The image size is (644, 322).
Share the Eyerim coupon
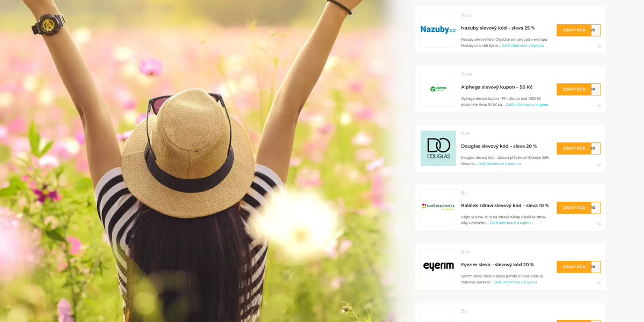tap(598, 283)
